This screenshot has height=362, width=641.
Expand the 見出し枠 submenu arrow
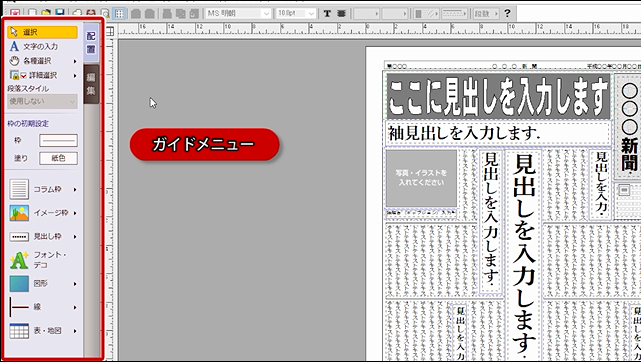pos(75,237)
